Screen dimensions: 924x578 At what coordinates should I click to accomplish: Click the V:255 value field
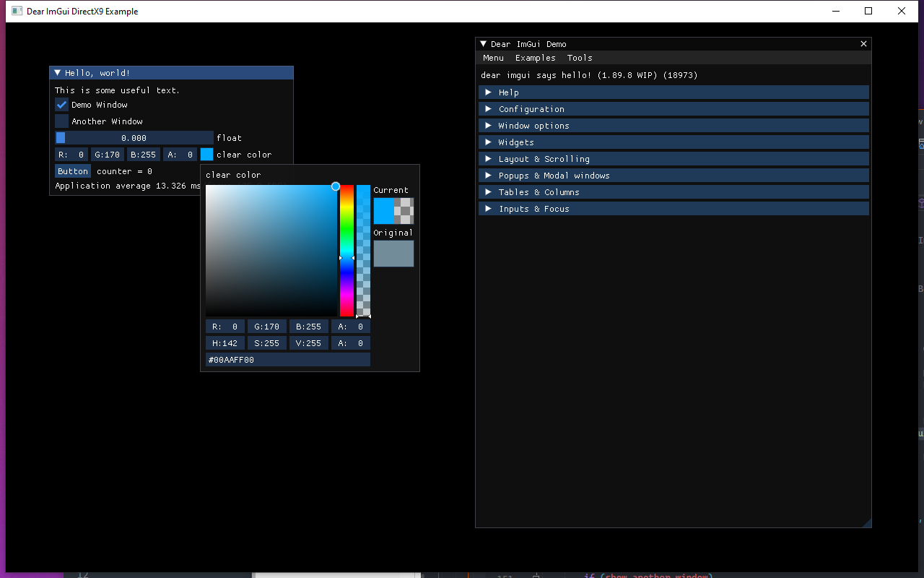tap(309, 343)
